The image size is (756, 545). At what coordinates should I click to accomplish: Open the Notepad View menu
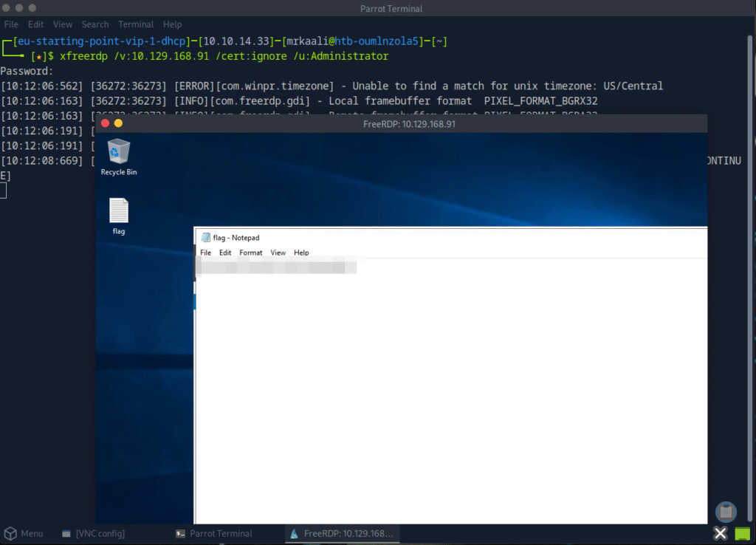278,253
